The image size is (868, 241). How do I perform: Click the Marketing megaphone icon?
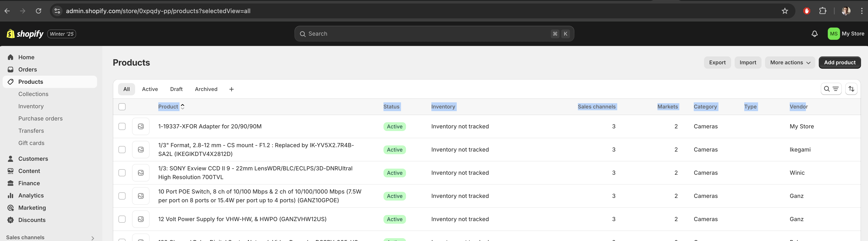click(10, 208)
